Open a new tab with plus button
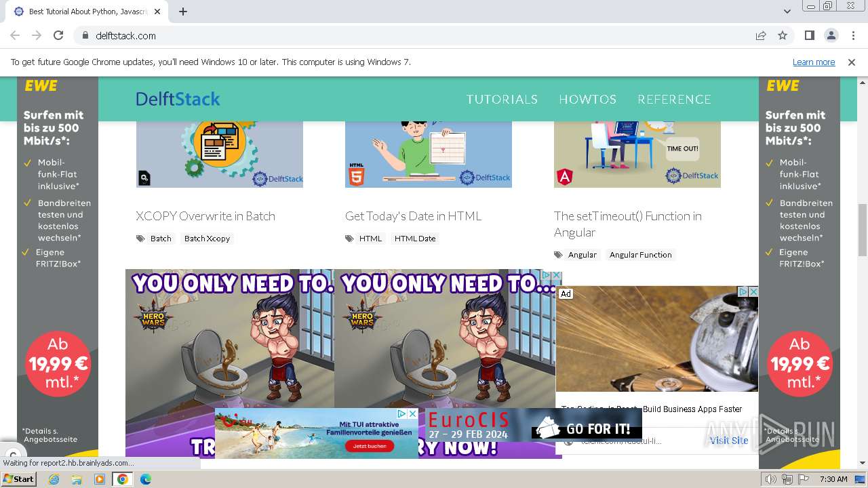 [x=183, y=12]
